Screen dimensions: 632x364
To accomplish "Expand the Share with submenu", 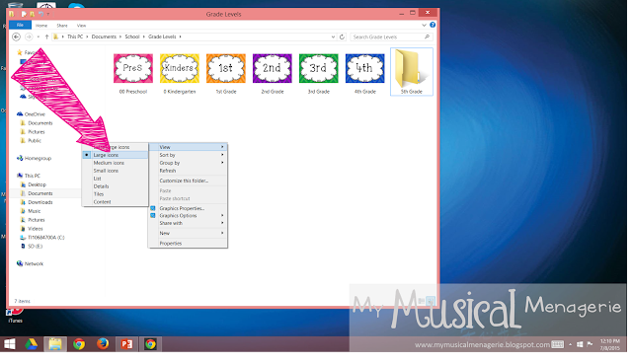I will [188, 223].
